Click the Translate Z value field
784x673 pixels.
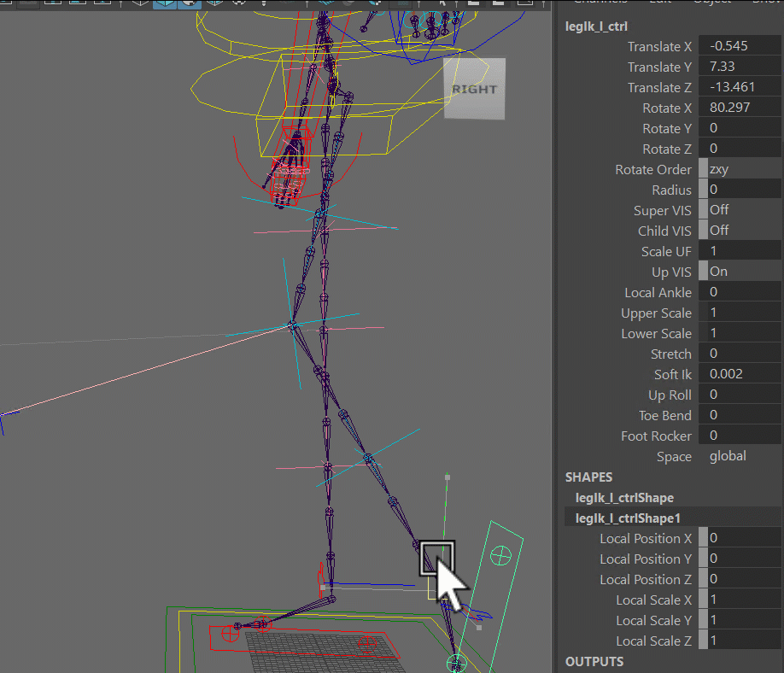pos(740,87)
